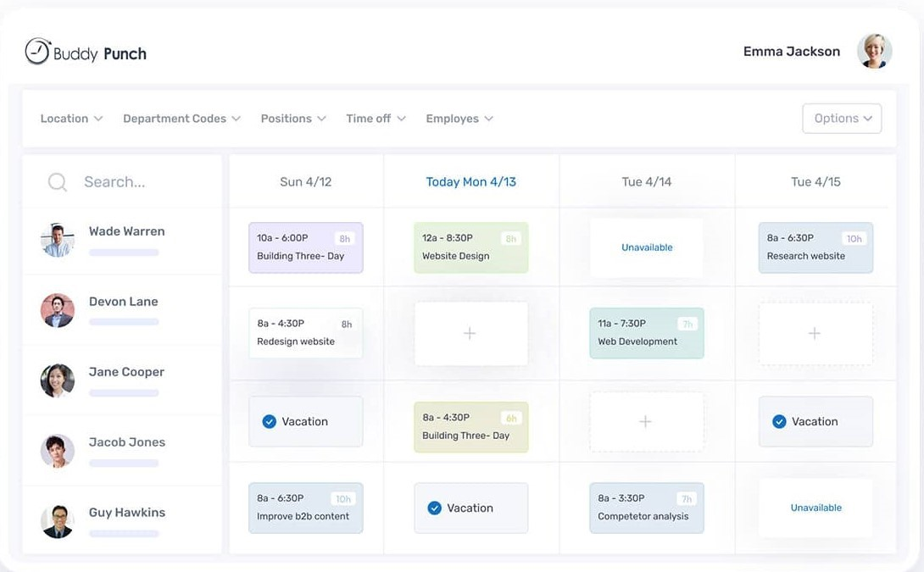The height and width of the screenshot is (572, 924).
Task: Expand the Employes filter dropdown
Action: point(459,119)
